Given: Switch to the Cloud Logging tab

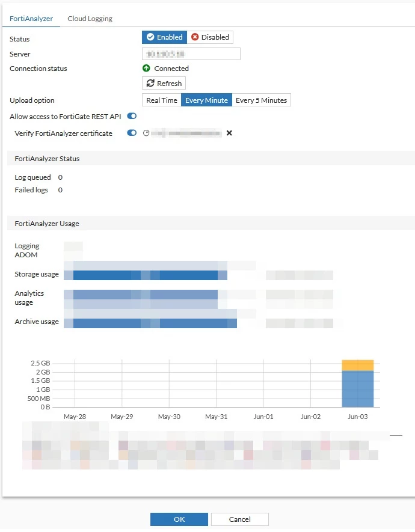Looking at the screenshot, I should [90, 19].
